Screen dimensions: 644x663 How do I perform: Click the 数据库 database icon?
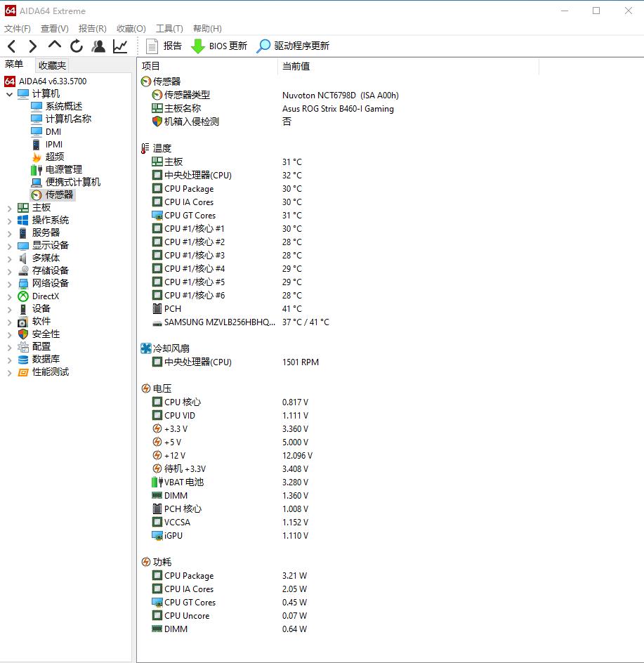(x=23, y=360)
